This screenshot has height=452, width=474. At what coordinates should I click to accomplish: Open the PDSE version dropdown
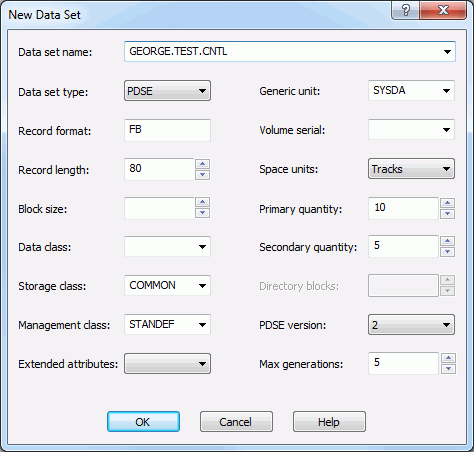[x=411, y=325]
